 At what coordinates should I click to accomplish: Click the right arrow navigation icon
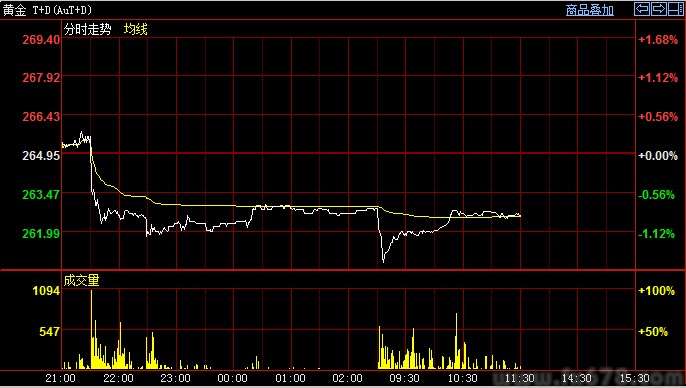click(658, 9)
